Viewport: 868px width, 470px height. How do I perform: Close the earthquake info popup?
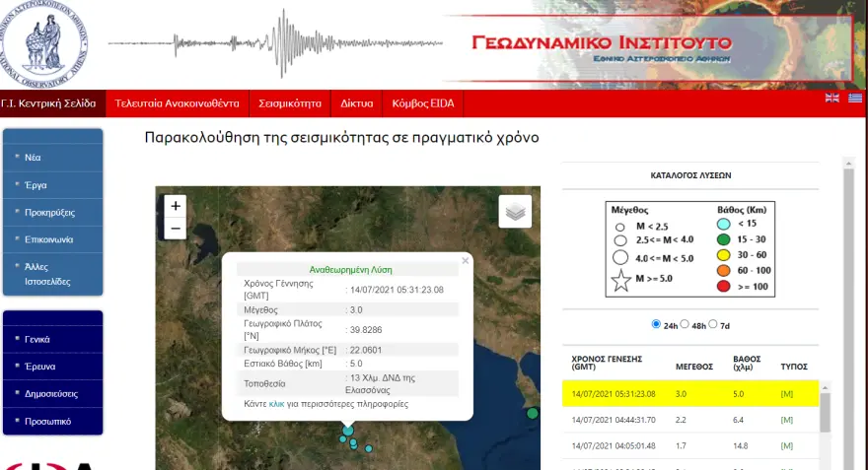[x=466, y=261]
